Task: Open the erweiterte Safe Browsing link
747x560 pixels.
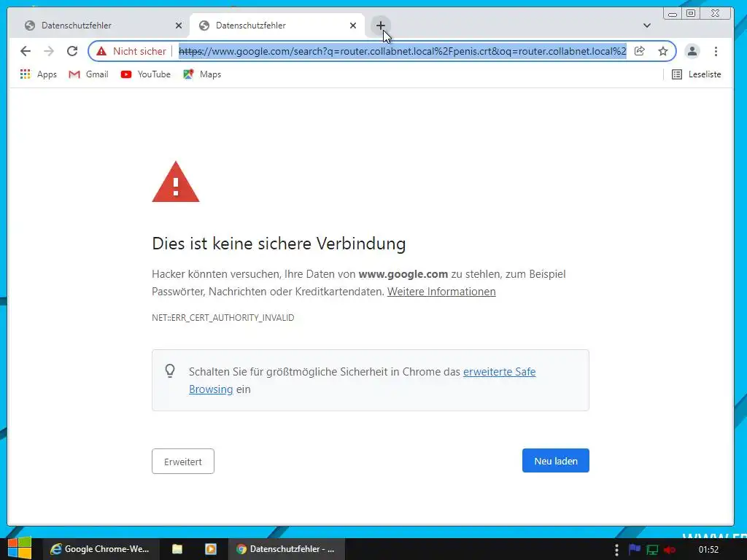Action: [x=362, y=380]
